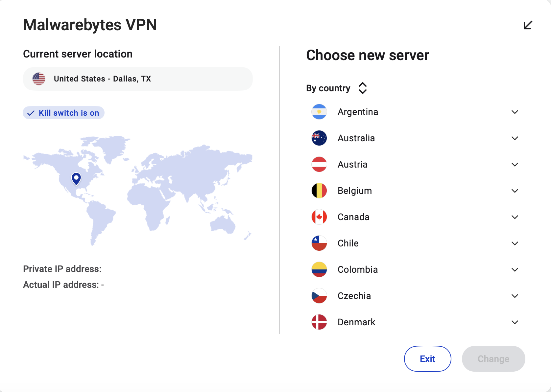The width and height of the screenshot is (551, 392).
Task: Select the Czechia flag icon
Action: (x=319, y=296)
